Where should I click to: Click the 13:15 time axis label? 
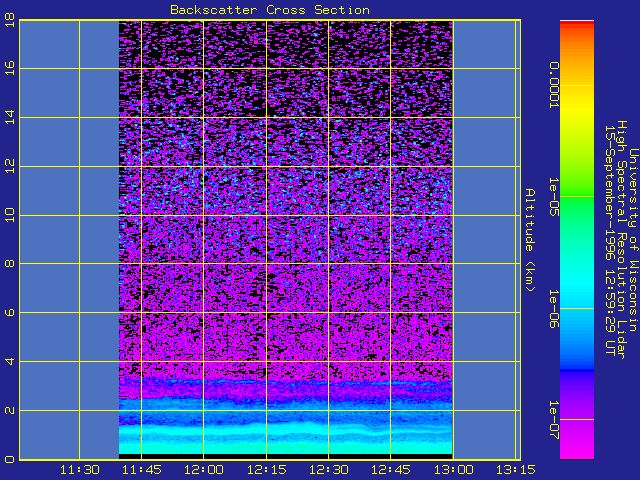click(x=516, y=470)
